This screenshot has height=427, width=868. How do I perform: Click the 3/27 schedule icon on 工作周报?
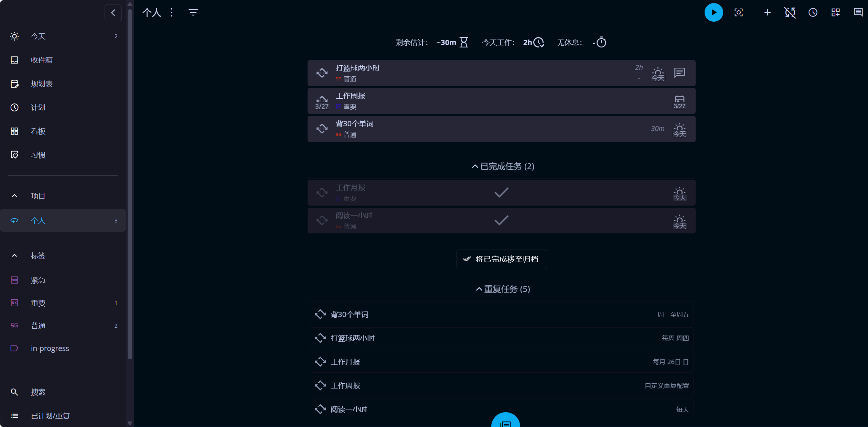pyautogui.click(x=679, y=102)
